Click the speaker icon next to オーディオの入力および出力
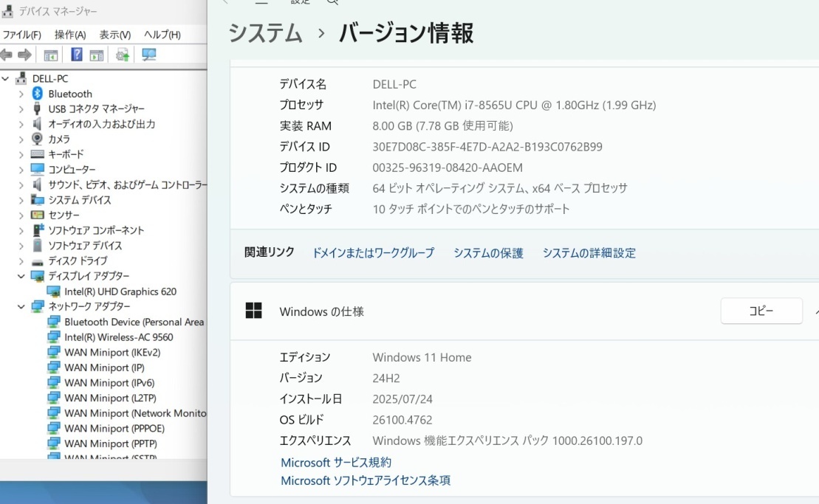Image resolution: width=819 pixels, height=504 pixels. pyautogui.click(x=37, y=124)
